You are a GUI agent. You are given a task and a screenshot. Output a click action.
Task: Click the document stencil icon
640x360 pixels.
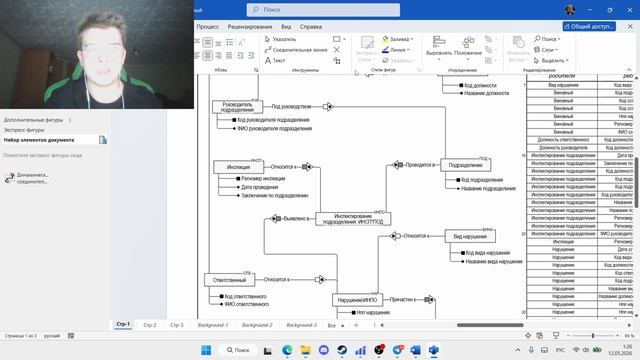point(103,140)
